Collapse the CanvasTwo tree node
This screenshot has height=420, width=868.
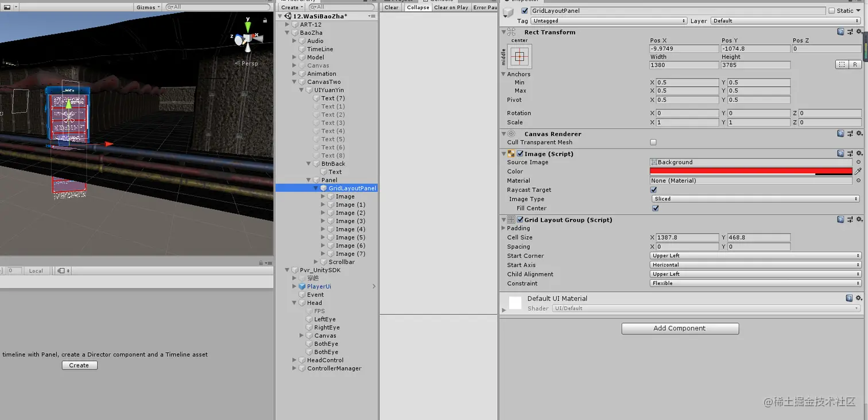294,82
